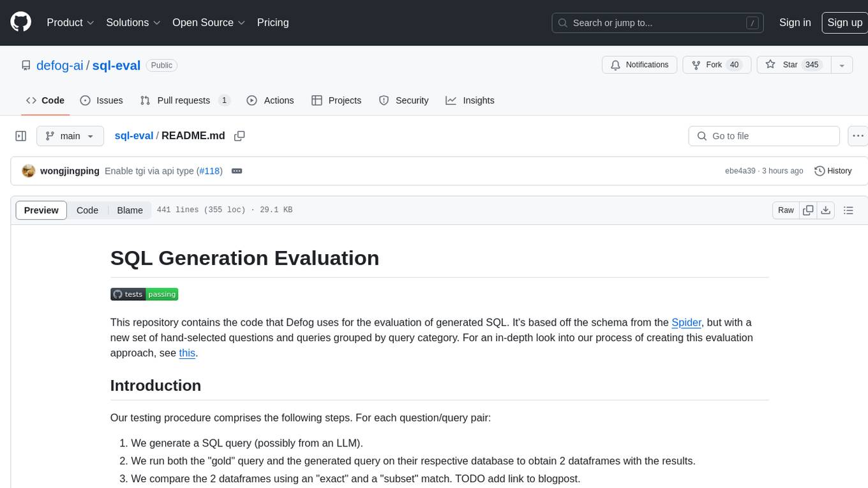868x488 pixels.
Task: Open the Raw file view
Action: (786, 210)
